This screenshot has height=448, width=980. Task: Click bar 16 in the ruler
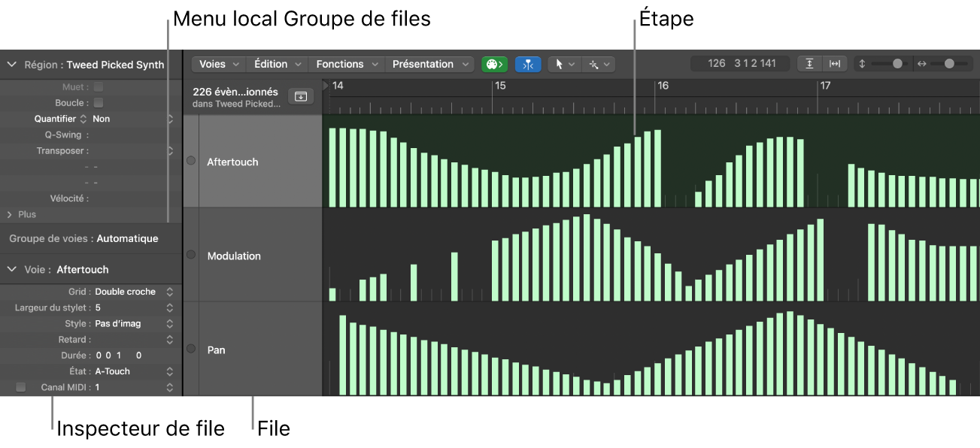[x=662, y=86]
